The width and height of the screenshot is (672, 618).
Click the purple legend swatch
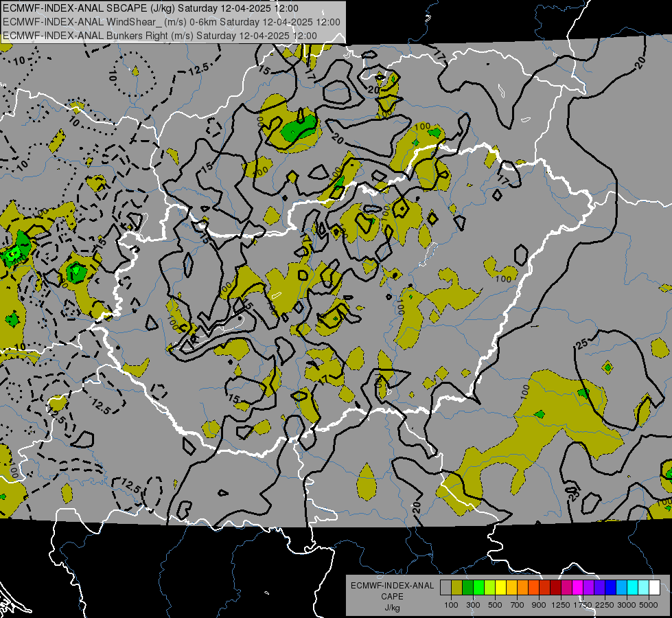(x=589, y=587)
